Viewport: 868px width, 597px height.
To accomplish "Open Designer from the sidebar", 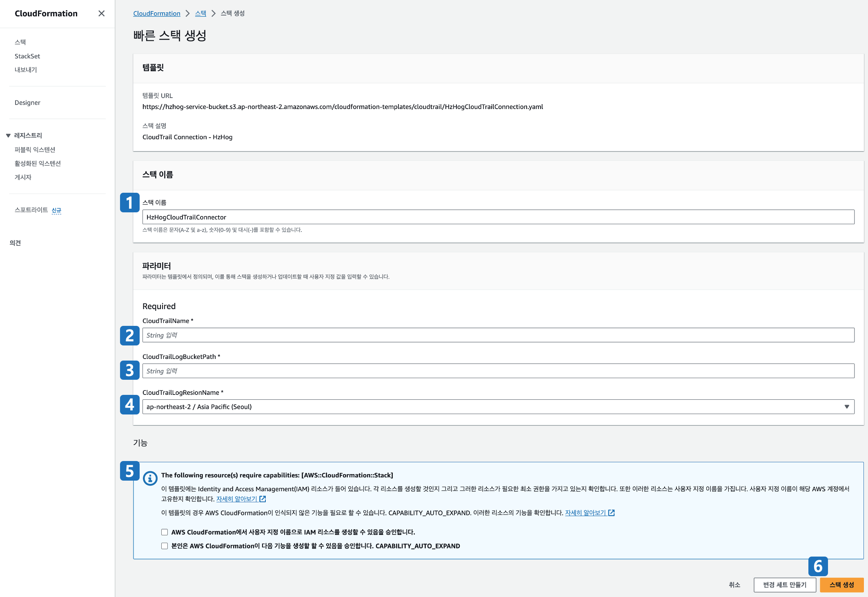I will pos(27,102).
